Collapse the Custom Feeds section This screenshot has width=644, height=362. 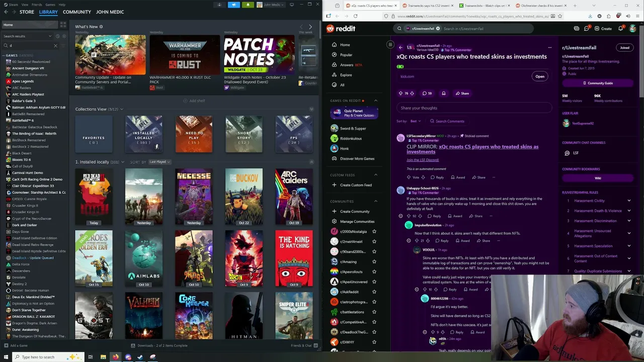click(x=375, y=175)
